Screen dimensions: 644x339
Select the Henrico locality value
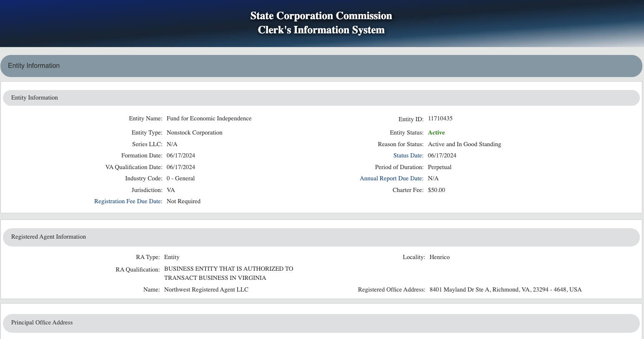[439, 257]
